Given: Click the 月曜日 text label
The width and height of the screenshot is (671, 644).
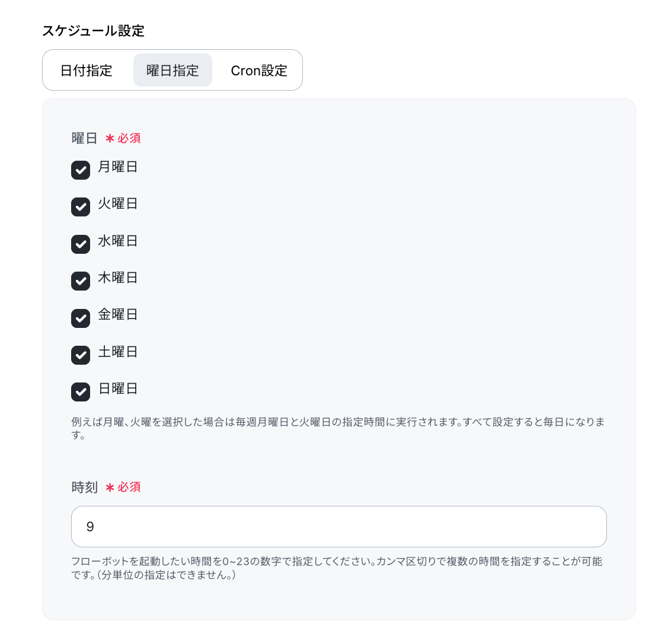Looking at the screenshot, I should pyautogui.click(x=118, y=167).
